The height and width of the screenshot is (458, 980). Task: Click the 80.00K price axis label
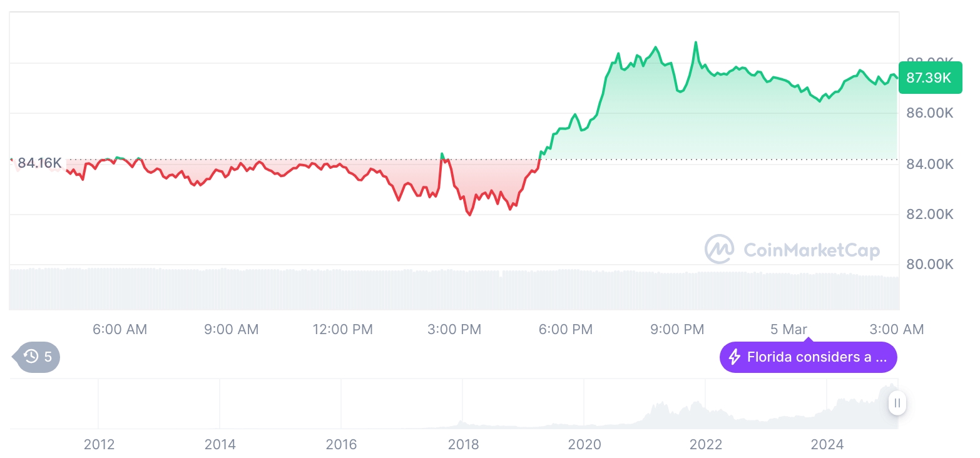(x=930, y=264)
